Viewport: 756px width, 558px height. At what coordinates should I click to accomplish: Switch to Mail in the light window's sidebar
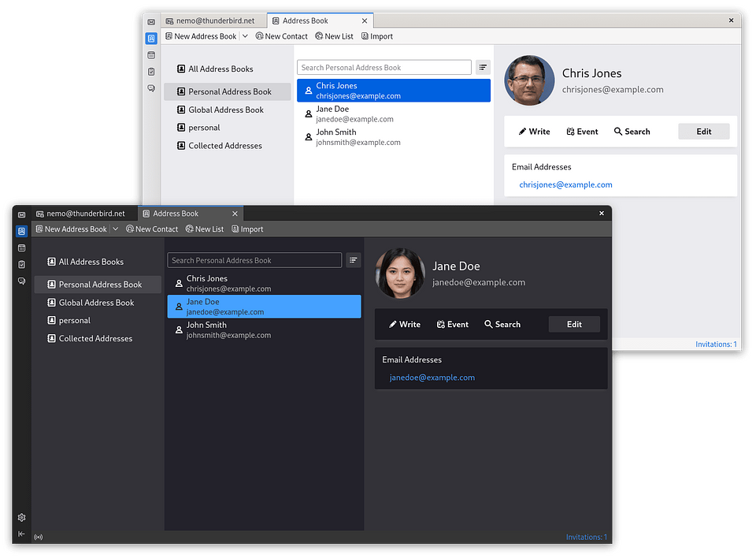pyautogui.click(x=151, y=22)
